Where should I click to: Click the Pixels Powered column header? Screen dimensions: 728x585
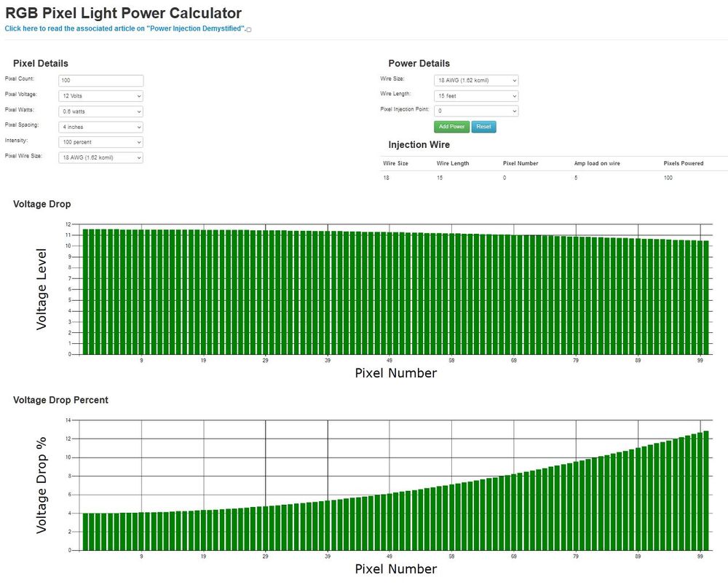684,164
